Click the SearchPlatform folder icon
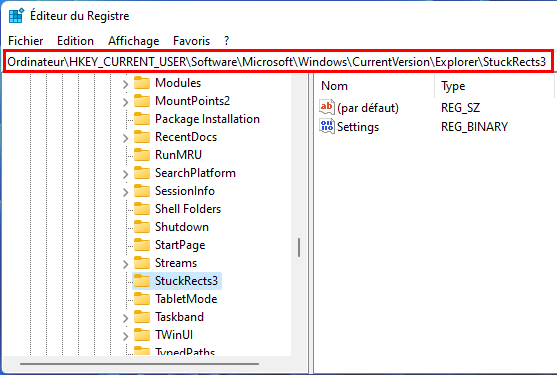The width and height of the screenshot is (557, 375). pos(142,173)
